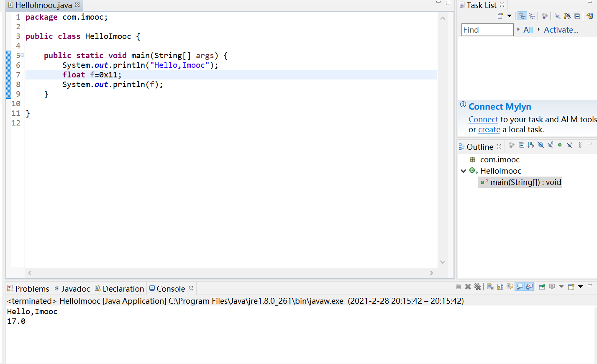This screenshot has width=597, height=364.
Task: Toggle alphabetical Sort in Outline
Action: [x=531, y=145]
